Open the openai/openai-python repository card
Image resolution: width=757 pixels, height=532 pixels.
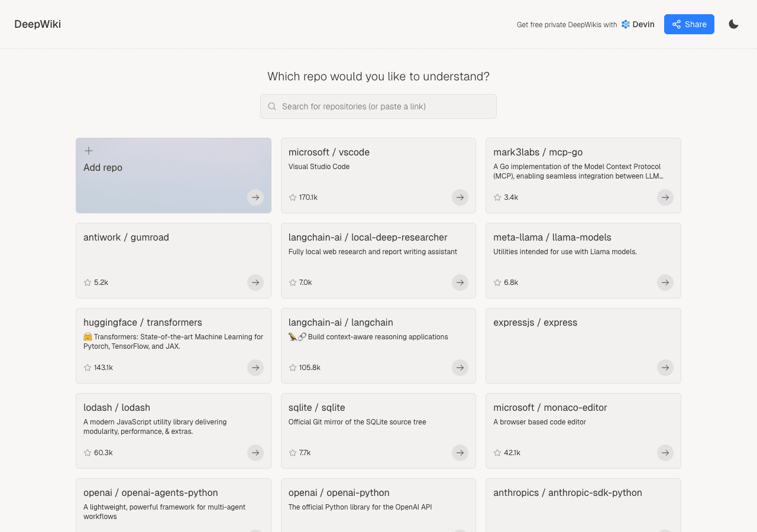(x=378, y=505)
